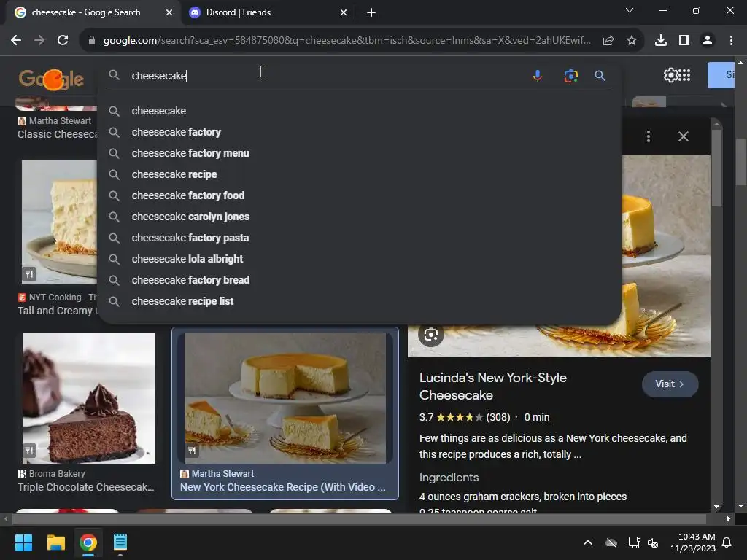Open notifications bell in taskbar

[x=727, y=542]
